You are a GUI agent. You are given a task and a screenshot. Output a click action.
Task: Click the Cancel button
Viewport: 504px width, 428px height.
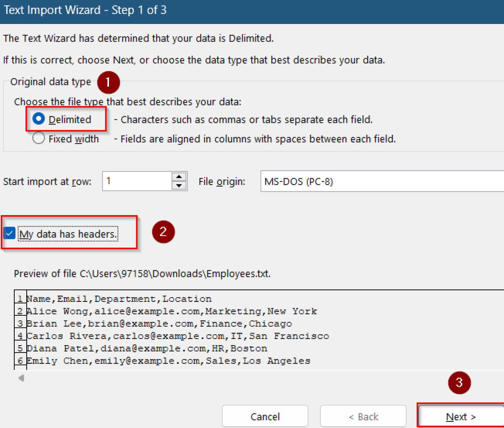click(x=265, y=417)
